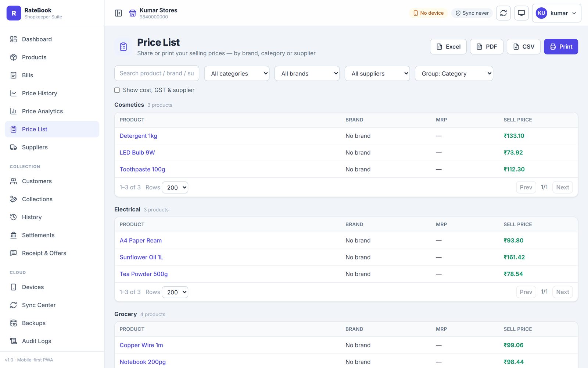The width and height of the screenshot is (588, 368).
Task: Enable Show cost, GST & supplier checkbox
Action: 117,90
